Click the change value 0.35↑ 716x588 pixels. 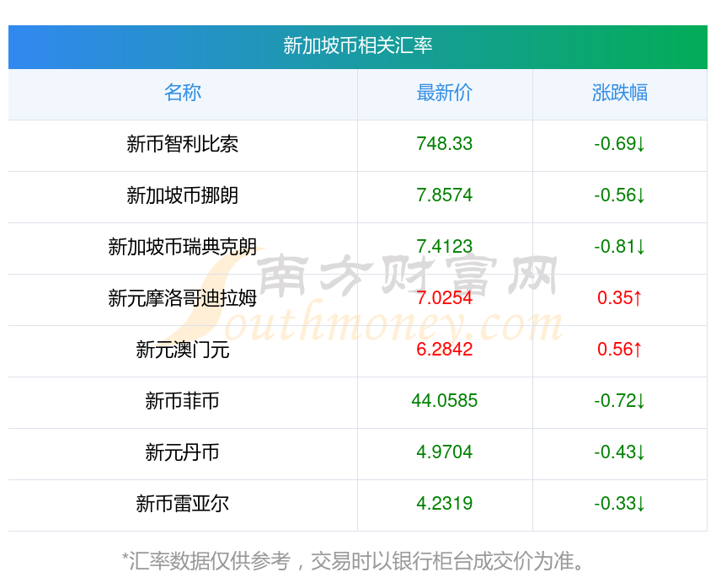point(620,298)
